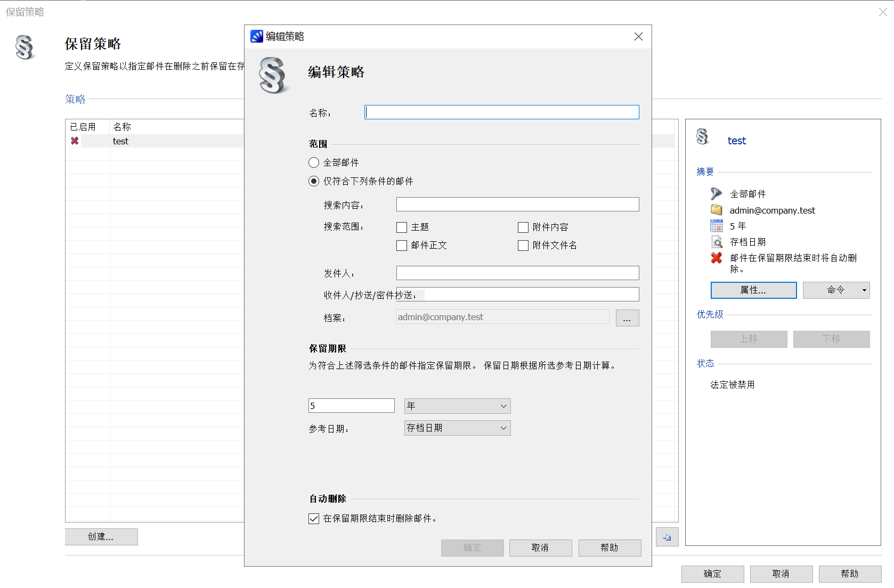894x588 pixels.
Task: Click the red X disabled icon in the test row
Action: tap(75, 141)
